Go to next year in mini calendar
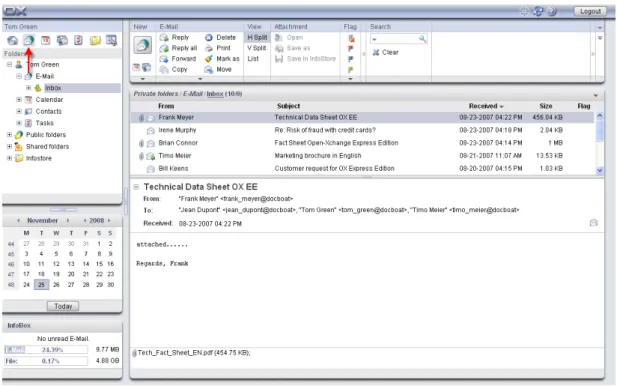The height and width of the screenshot is (386, 617). tap(109, 220)
